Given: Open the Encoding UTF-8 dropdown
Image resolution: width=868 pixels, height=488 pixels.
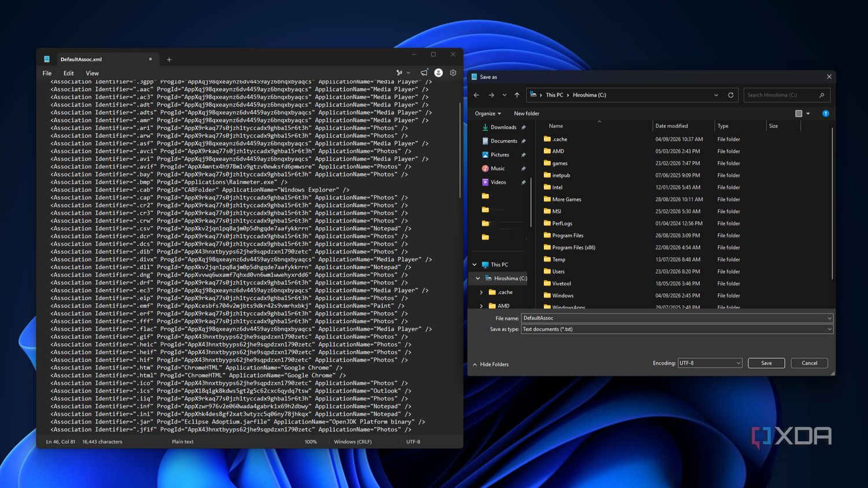Looking at the screenshot, I should coord(710,363).
